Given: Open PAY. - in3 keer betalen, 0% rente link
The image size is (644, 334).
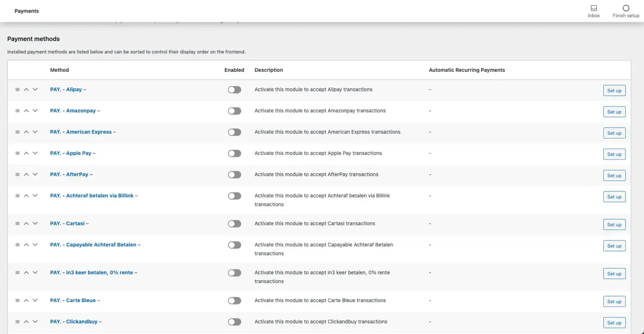Looking at the screenshot, I should (x=92, y=272).
